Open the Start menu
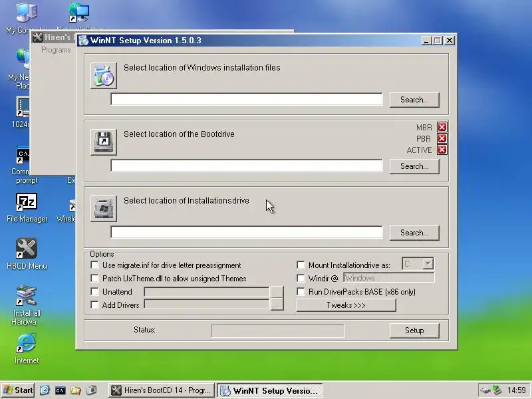Viewport: 532px width, 399px height. click(x=18, y=390)
